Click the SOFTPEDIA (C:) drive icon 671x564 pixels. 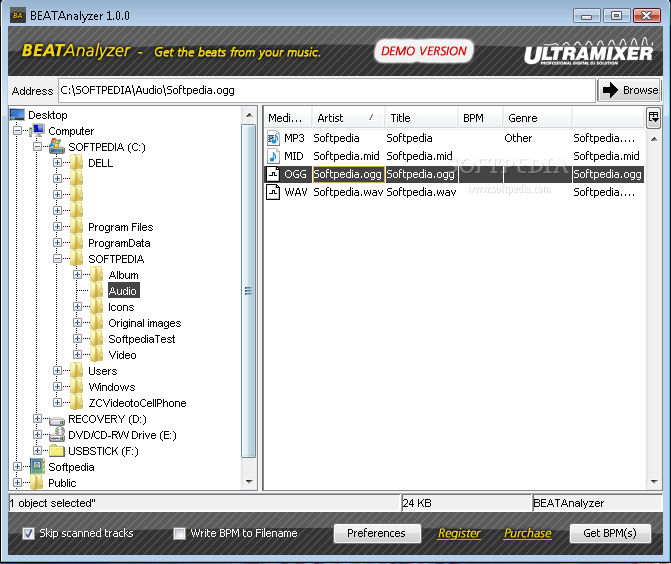[57, 147]
